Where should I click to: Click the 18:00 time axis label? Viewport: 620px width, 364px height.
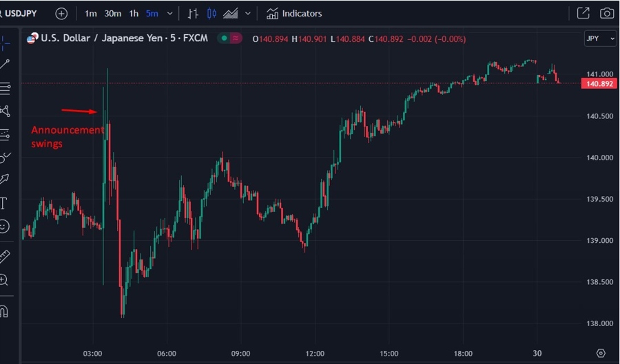pyautogui.click(x=463, y=354)
